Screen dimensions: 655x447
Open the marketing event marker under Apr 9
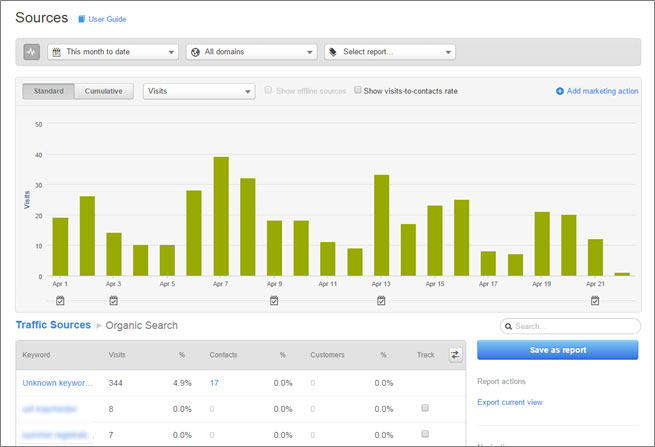274,300
